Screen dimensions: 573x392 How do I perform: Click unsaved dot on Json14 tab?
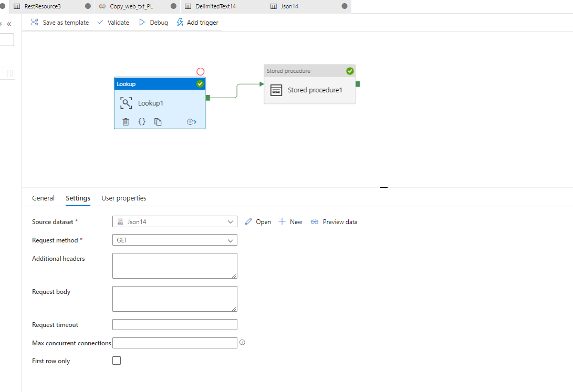[x=344, y=6]
